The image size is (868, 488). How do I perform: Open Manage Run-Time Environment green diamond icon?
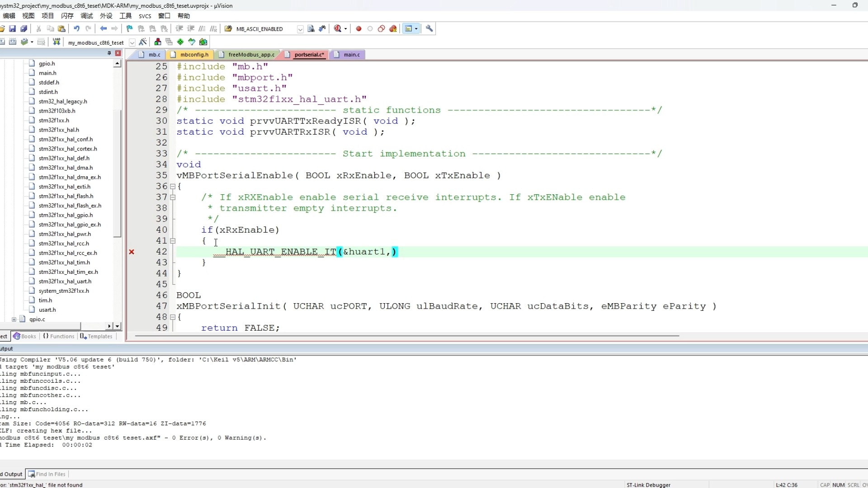pos(180,42)
